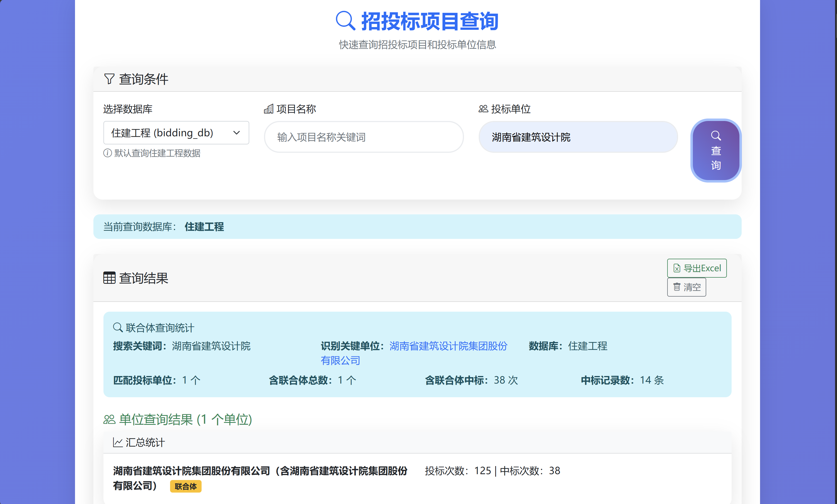Click the 当前查询数据库 住建工程 banner text
This screenshot has height=504, width=837.
point(163,227)
